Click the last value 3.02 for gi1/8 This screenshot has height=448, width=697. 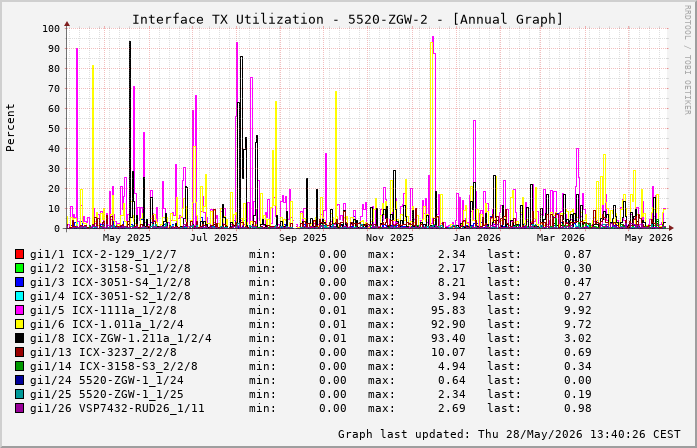coord(578,338)
